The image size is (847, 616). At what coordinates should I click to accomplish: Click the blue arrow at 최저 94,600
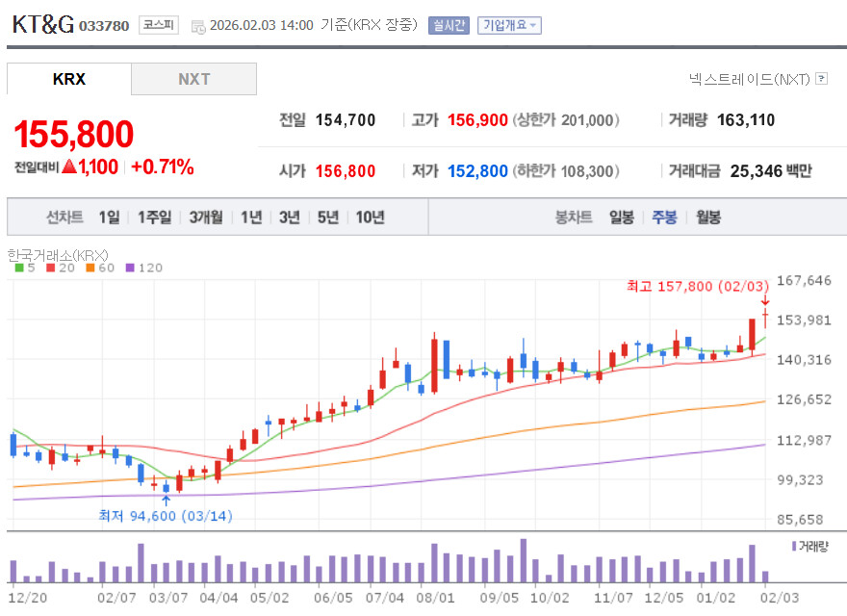(166, 500)
